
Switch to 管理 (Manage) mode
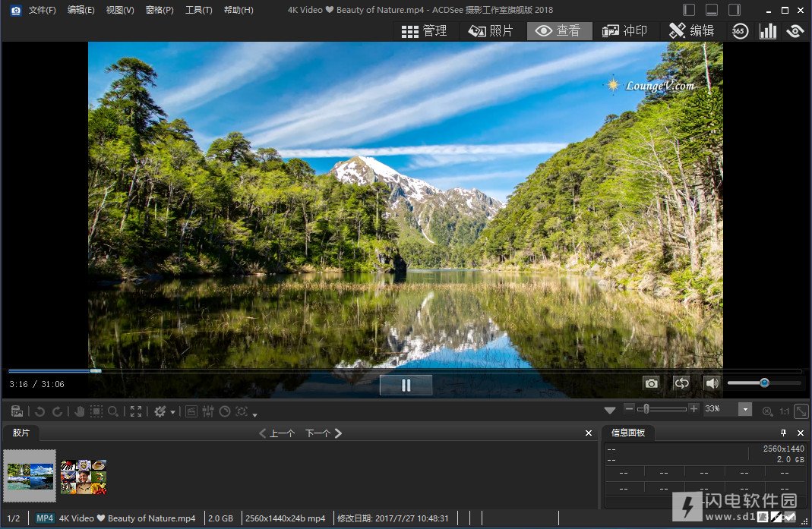click(425, 31)
